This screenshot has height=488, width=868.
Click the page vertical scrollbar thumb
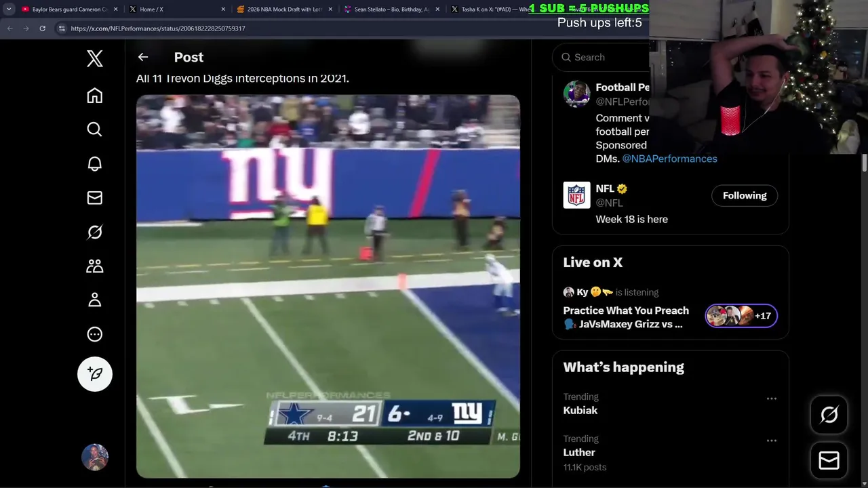[865, 163]
